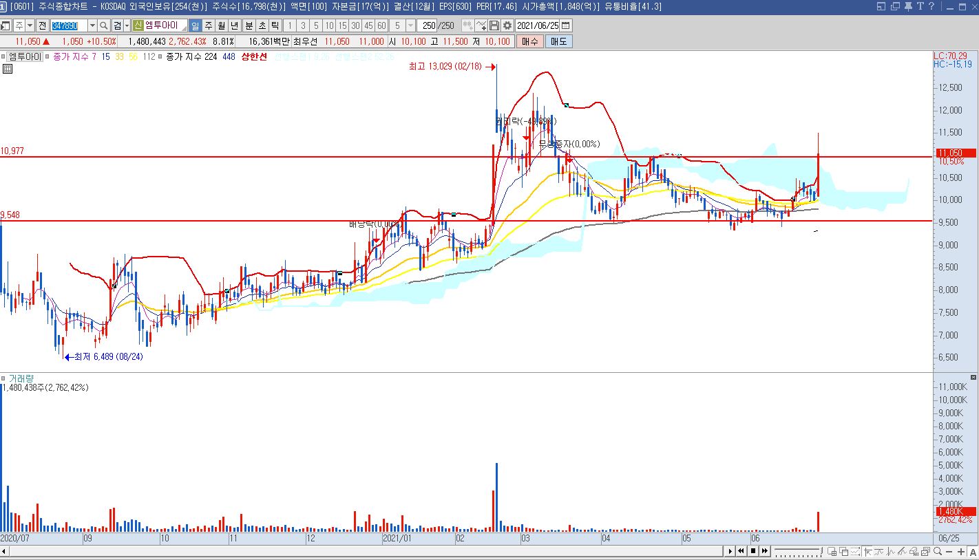Viewport: 979px width, 560px height.
Task: Click the data grid icon below legend
Action: [8, 69]
